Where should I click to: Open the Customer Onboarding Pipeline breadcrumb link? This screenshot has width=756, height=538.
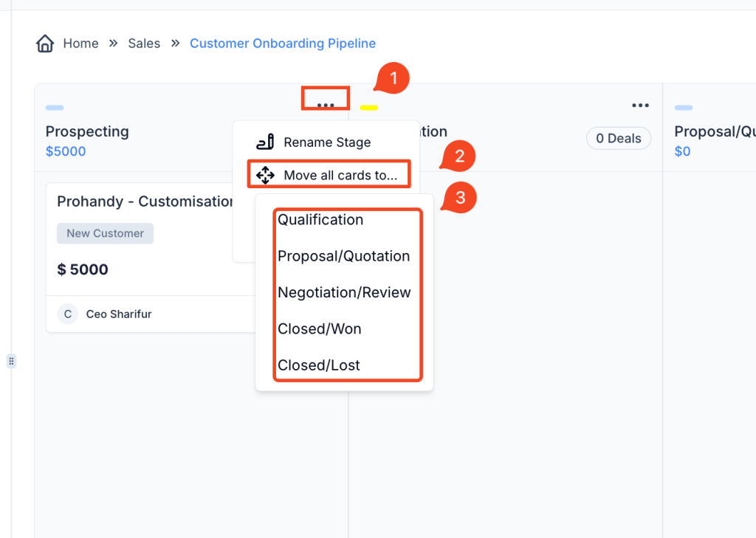click(283, 44)
